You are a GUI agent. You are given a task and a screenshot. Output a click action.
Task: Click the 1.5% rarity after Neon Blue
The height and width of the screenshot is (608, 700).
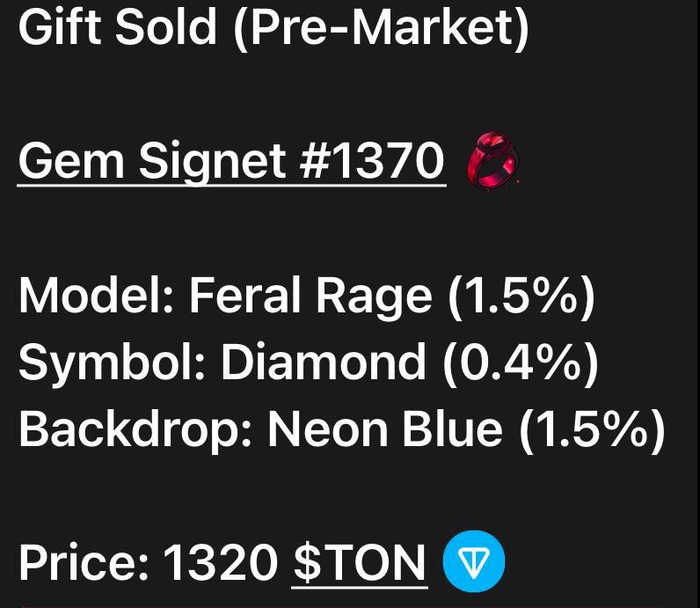click(592, 429)
